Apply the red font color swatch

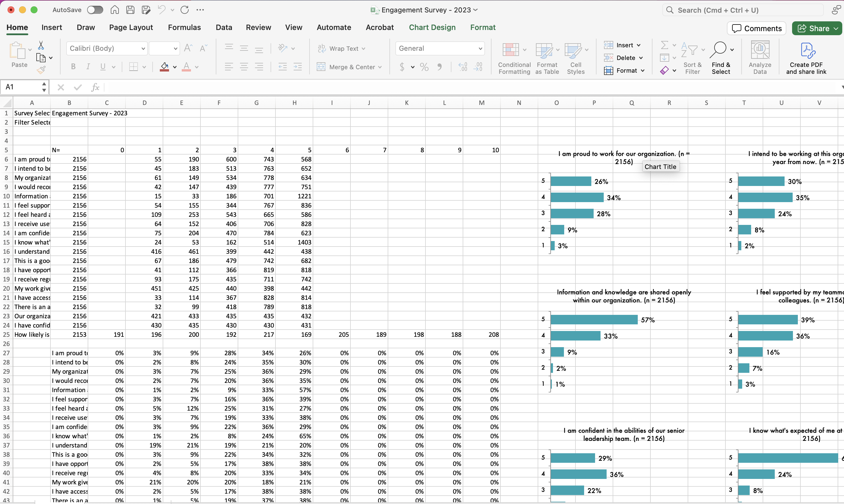coord(186,67)
